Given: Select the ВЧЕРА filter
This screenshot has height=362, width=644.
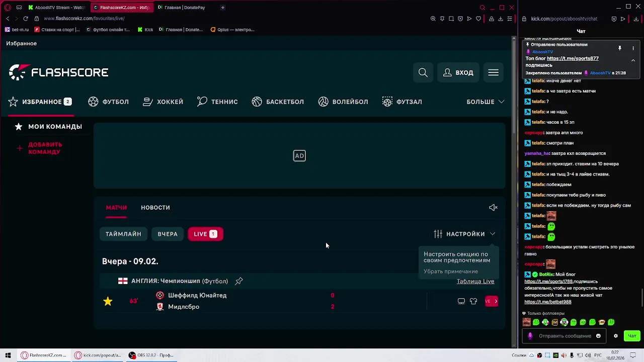Looking at the screenshot, I should point(168,234).
